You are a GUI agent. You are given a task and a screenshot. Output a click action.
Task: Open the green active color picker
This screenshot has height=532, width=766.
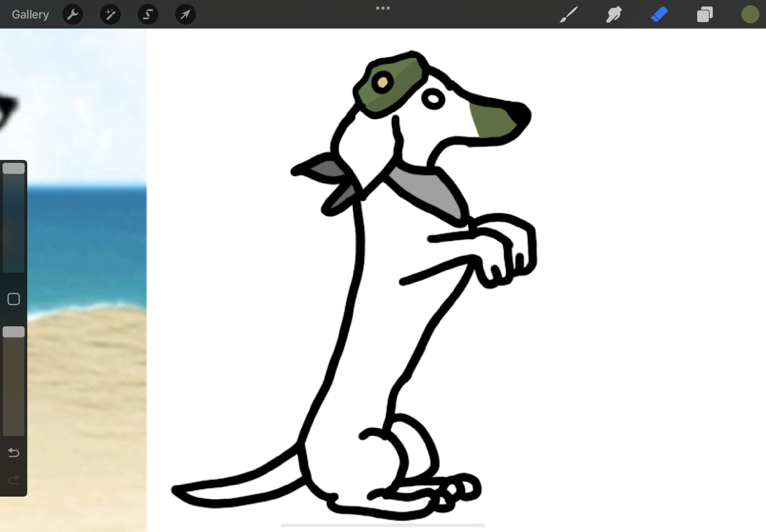(750, 14)
